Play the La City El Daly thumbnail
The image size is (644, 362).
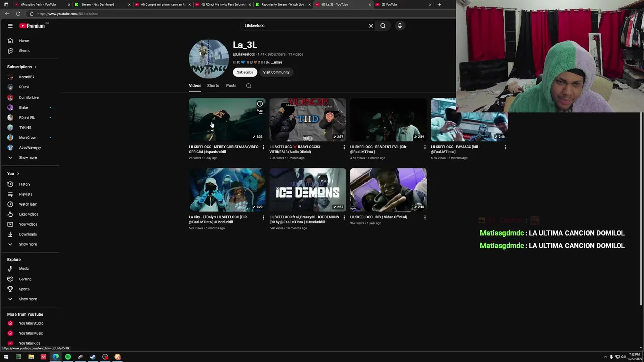(x=227, y=190)
